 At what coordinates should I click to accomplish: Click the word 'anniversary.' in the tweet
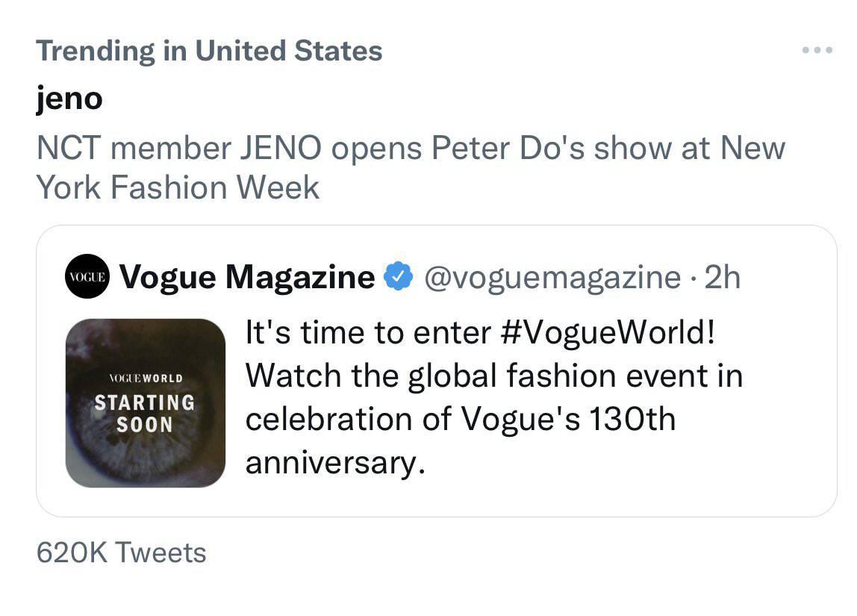[335, 464]
